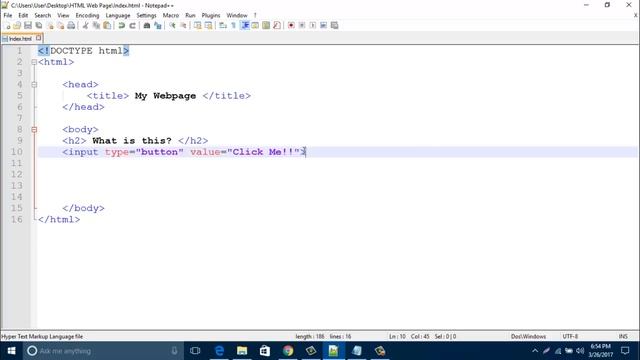This screenshot has width=640, height=360.
Task: Click the Stop Recording macro icon
Action: tap(302, 25)
